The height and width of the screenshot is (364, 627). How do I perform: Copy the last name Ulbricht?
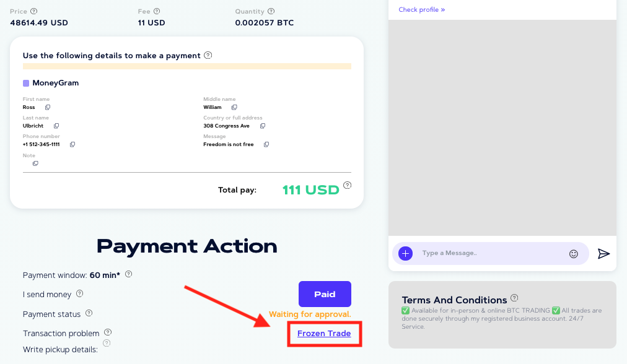click(56, 126)
